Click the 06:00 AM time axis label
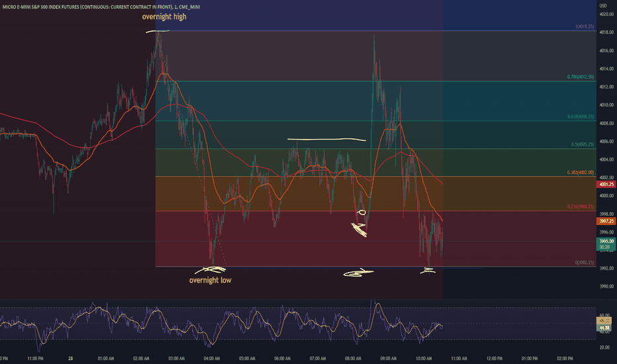The width and height of the screenshot is (617, 364). point(283,359)
